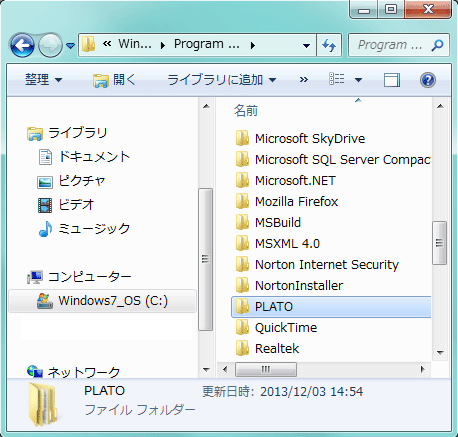
Task: Click the navigation pane scrollbar thumb
Action: [x=206, y=259]
